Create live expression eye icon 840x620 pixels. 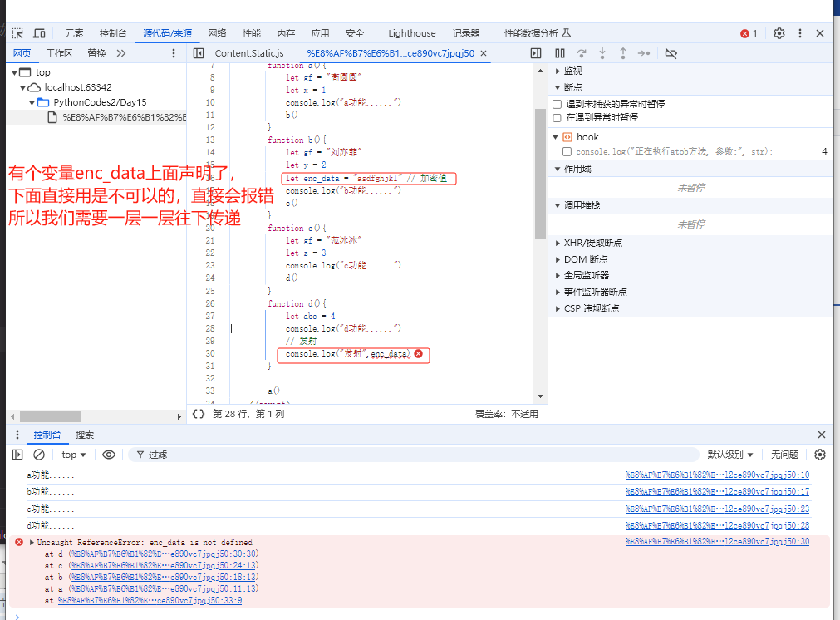(109, 455)
